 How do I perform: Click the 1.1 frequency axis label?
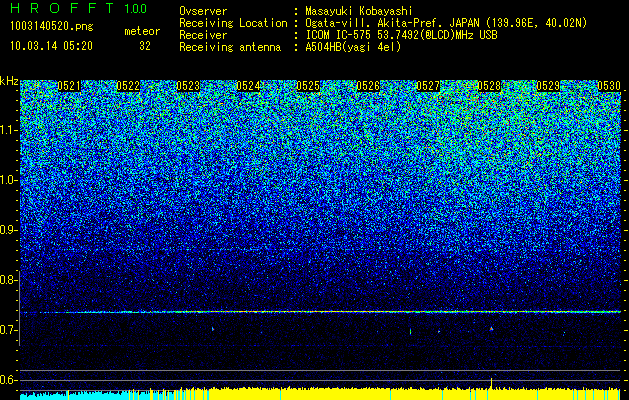[9, 130]
